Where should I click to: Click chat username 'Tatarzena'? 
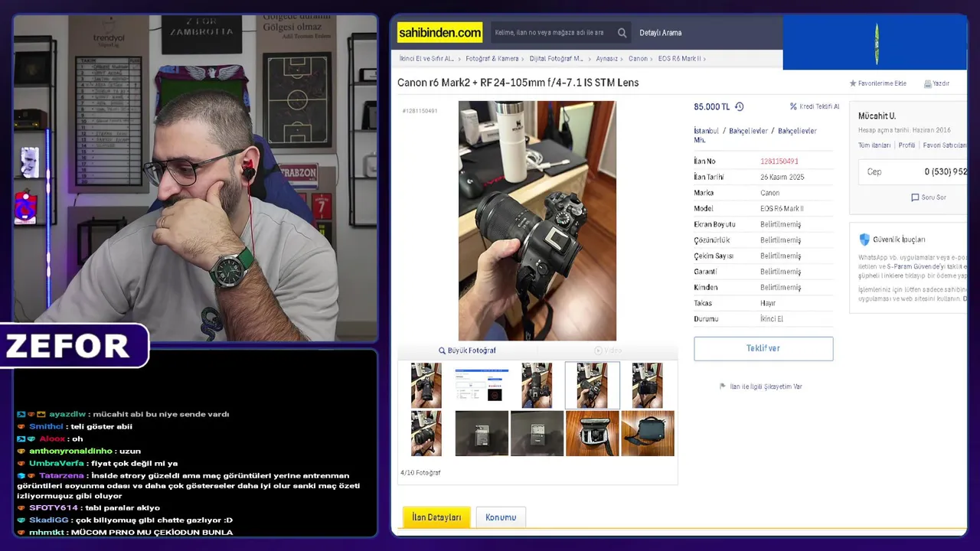click(x=61, y=475)
